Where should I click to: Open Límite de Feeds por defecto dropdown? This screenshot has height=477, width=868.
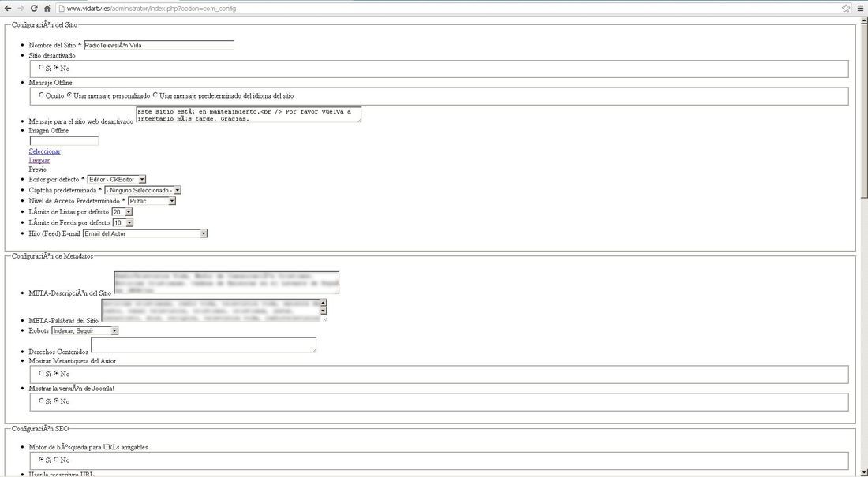[x=123, y=222]
